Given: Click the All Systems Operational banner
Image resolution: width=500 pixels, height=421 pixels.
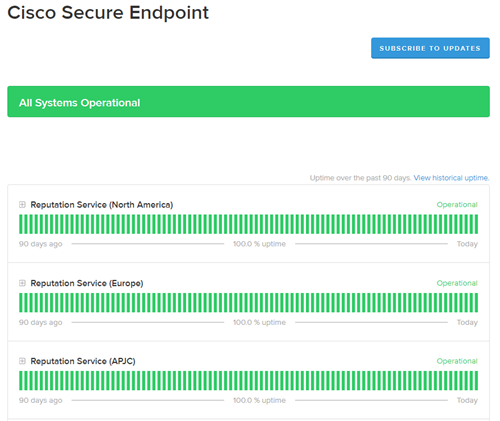Looking at the screenshot, I should click(248, 102).
